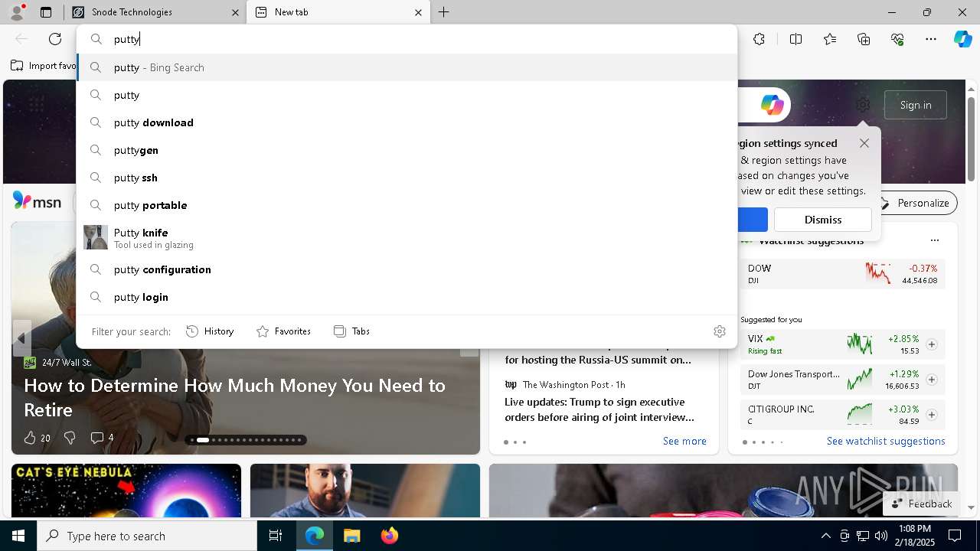This screenshot has width=980, height=551.
Task: Click the taskbar search box
Action: click(x=147, y=536)
